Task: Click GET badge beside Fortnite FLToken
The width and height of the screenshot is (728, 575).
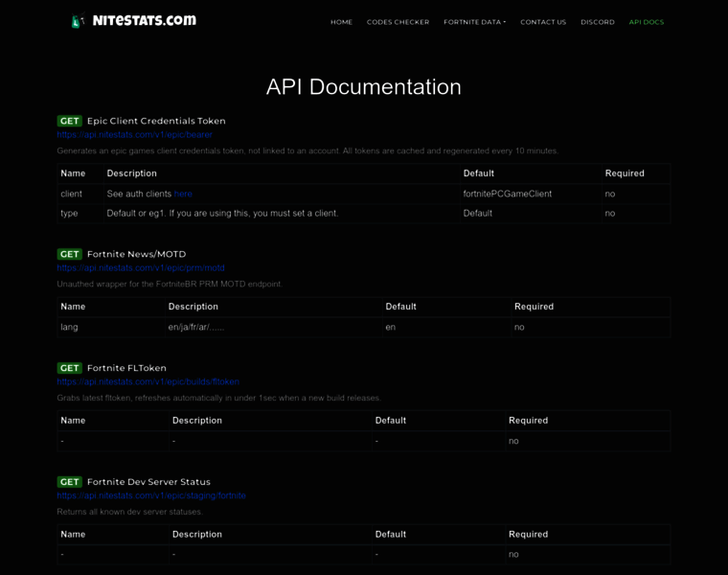Action: [x=70, y=368]
